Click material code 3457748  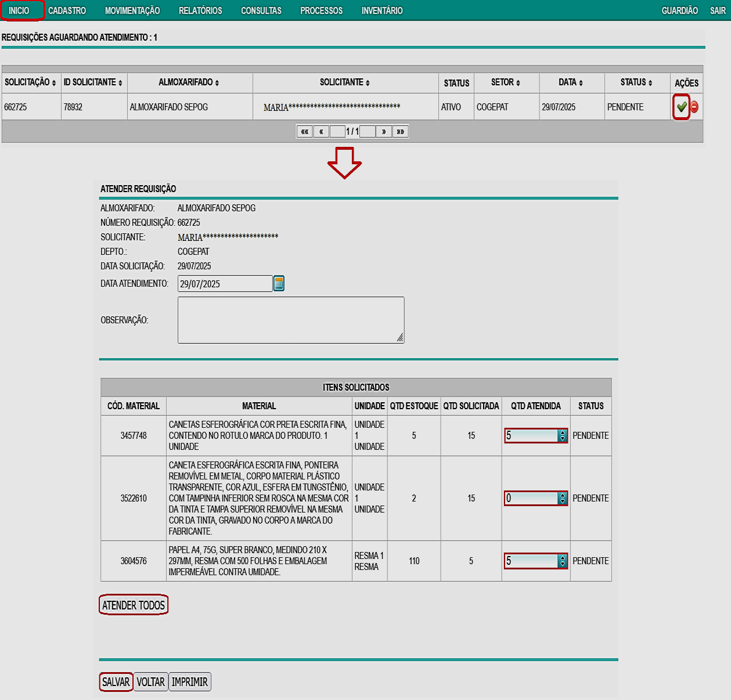coord(134,436)
